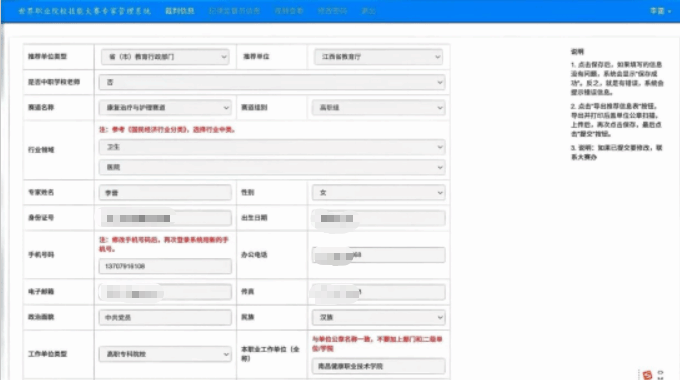Viewport: 680px width, 380px height.
Task: Open the 推荐单位 dropdown showing 江西省教育厅
Action: click(x=378, y=57)
